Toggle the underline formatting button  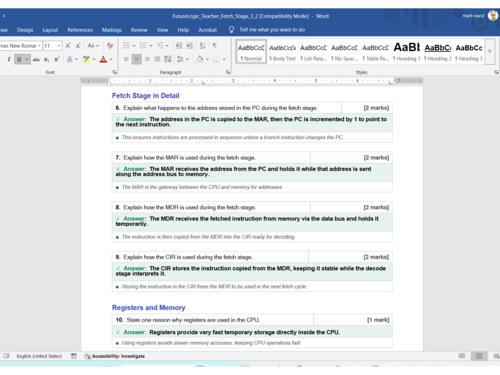(x=19, y=59)
